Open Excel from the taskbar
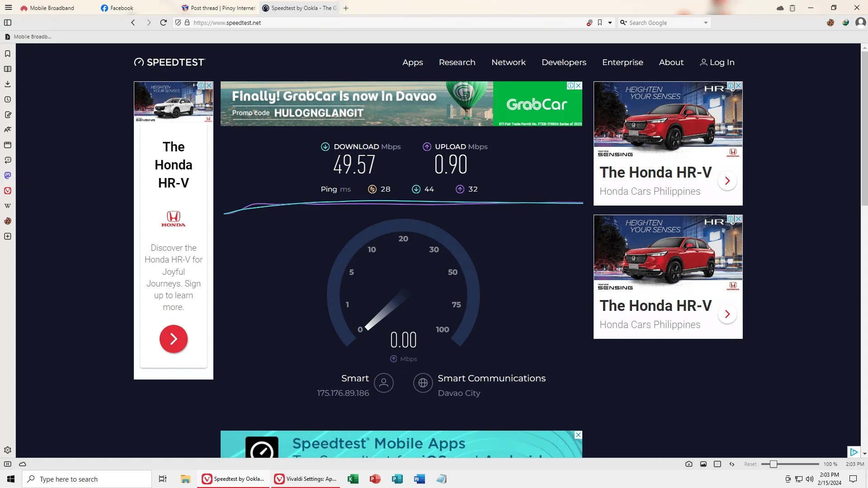The width and height of the screenshot is (868, 488). coord(353,479)
